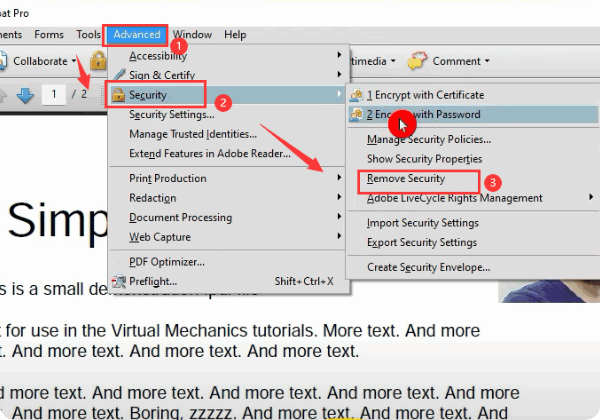600x420 pixels.
Task: Expand the Sign & Certify submenu
Action: coord(164,74)
